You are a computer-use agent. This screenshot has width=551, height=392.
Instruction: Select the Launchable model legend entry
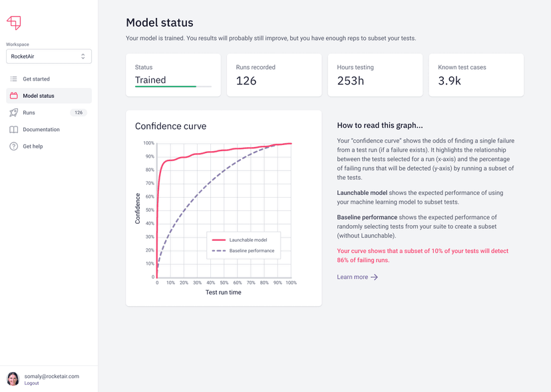[x=250, y=240]
